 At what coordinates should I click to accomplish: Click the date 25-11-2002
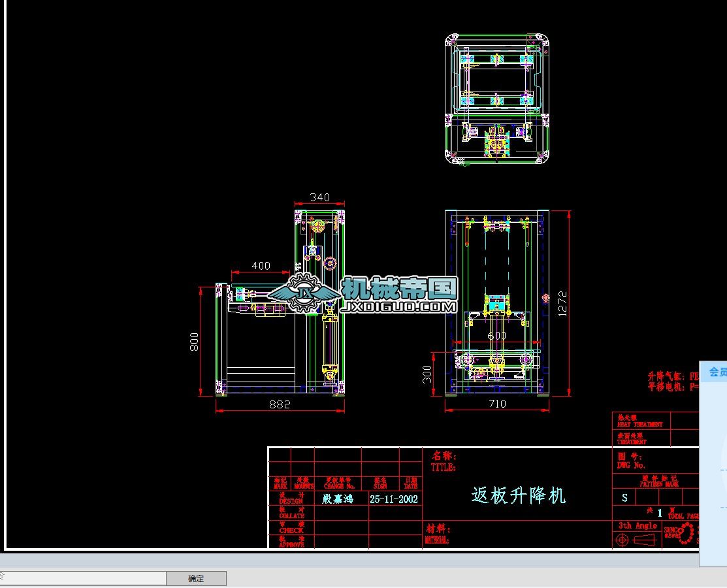394,499
